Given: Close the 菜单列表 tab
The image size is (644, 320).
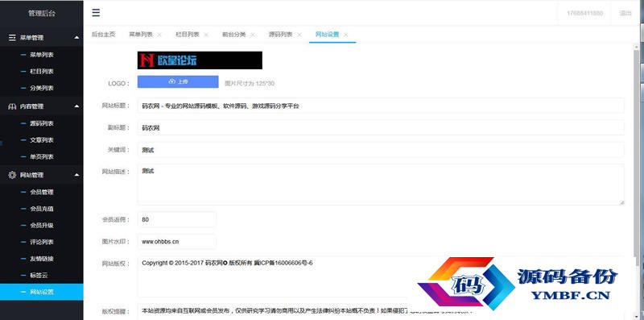Looking at the screenshot, I should (x=159, y=35).
